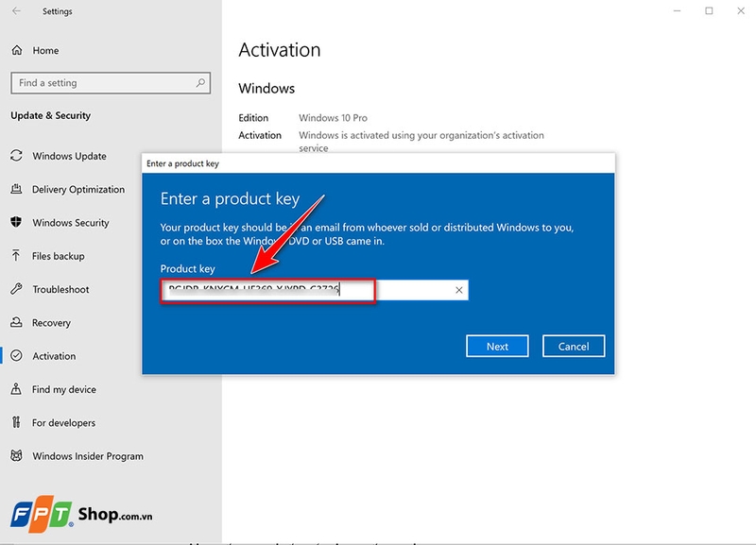Image resolution: width=756 pixels, height=545 pixels.
Task: Click the back arrow in Settings
Action: [x=16, y=10]
